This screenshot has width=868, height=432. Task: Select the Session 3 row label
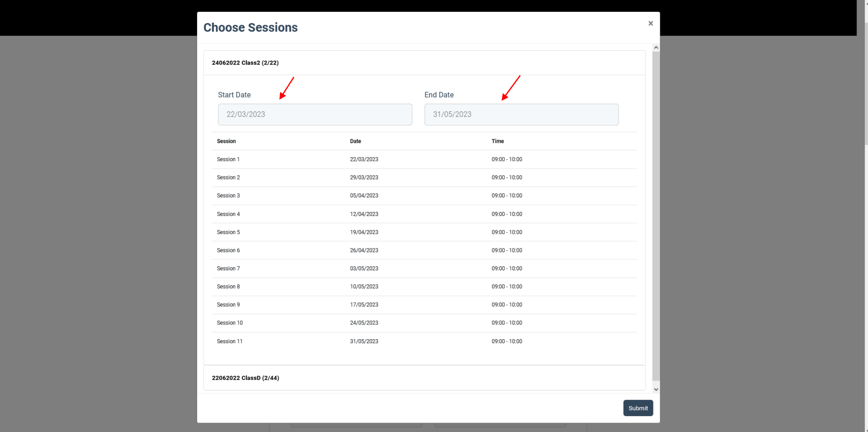[x=228, y=196]
